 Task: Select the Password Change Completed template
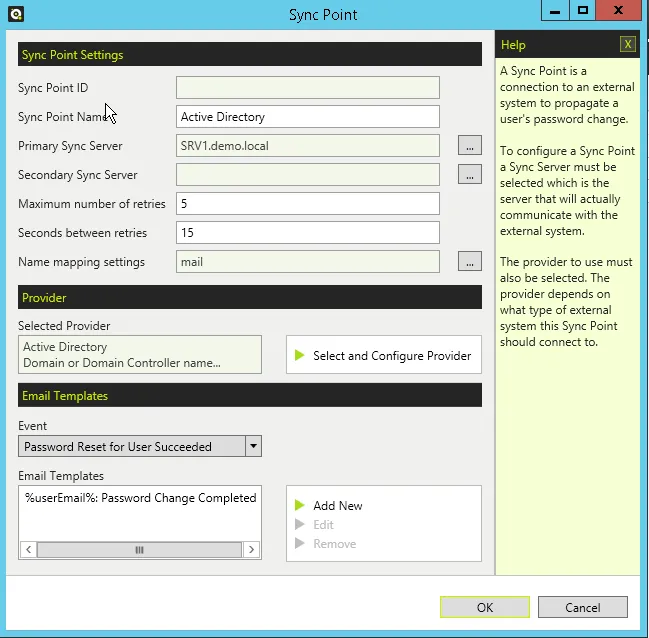tap(140, 498)
